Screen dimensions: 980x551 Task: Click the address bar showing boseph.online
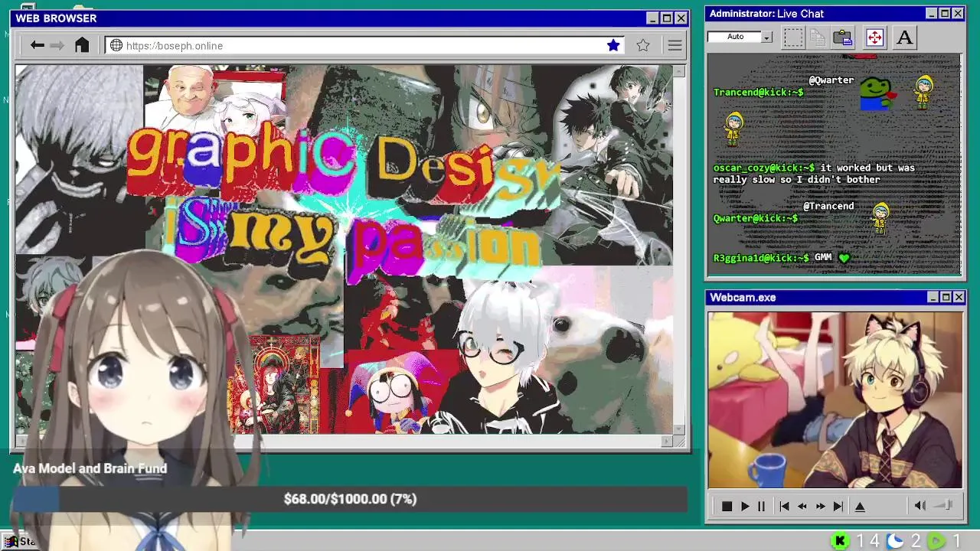365,46
